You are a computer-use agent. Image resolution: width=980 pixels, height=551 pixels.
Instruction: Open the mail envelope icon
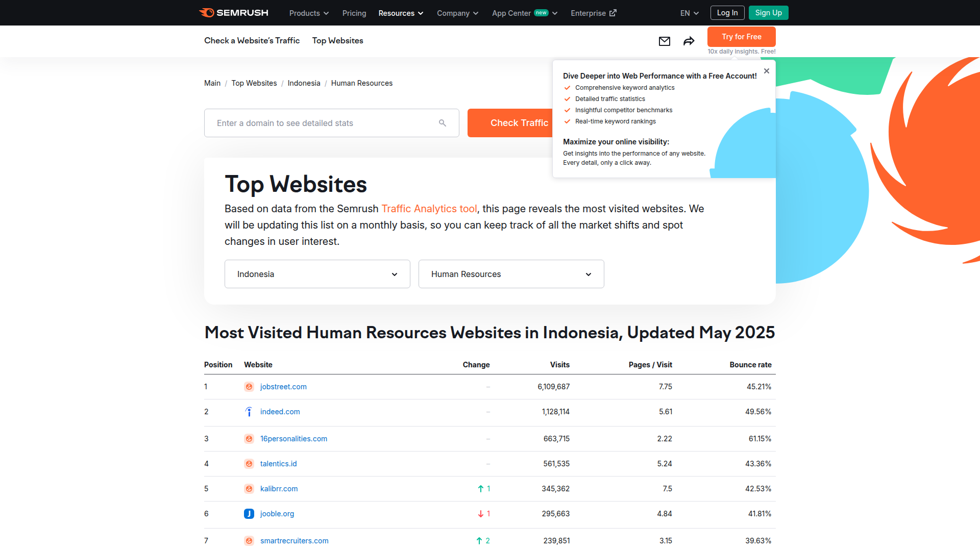click(x=665, y=41)
